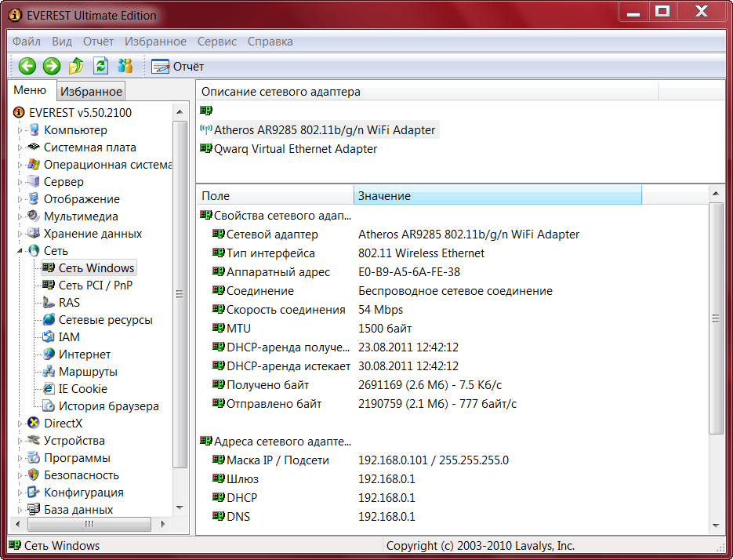Click the Компьютер icon in the tree

(x=34, y=129)
